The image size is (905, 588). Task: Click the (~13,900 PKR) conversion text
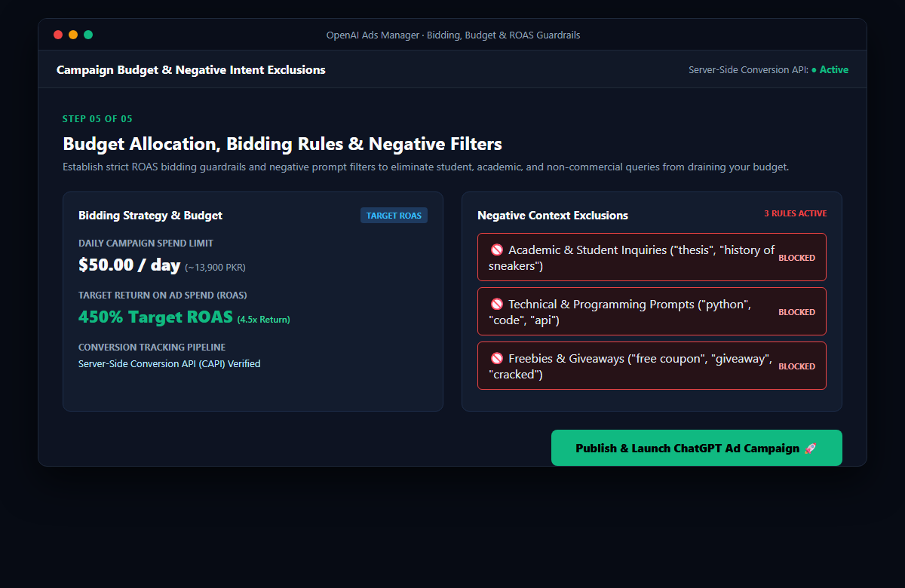pos(215,267)
